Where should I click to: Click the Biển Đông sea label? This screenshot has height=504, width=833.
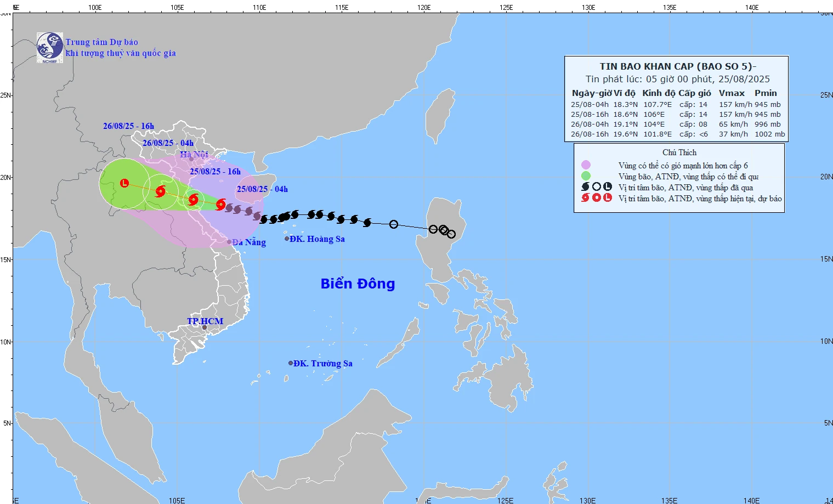tap(358, 284)
